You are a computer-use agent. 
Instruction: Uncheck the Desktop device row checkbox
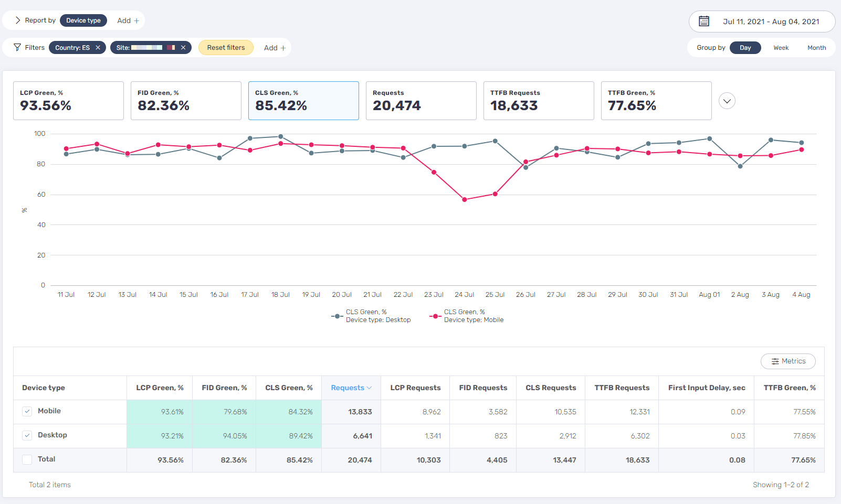pyautogui.click(x=27, y=435)
